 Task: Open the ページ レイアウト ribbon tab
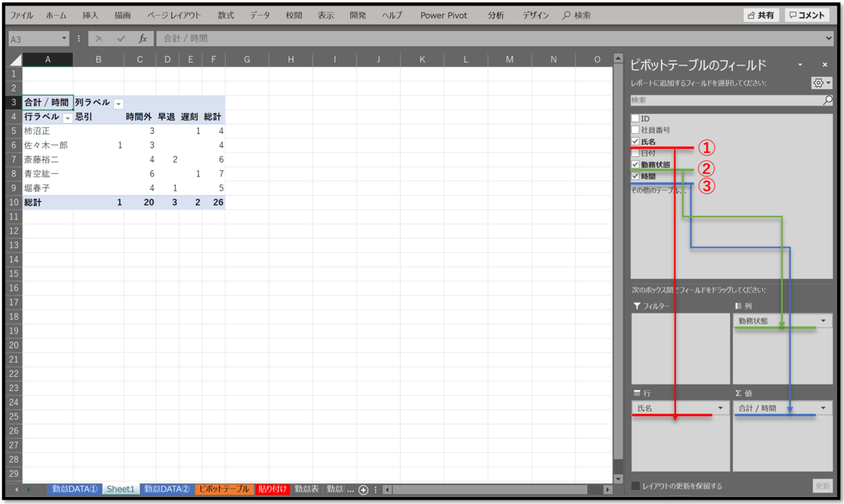174,15
